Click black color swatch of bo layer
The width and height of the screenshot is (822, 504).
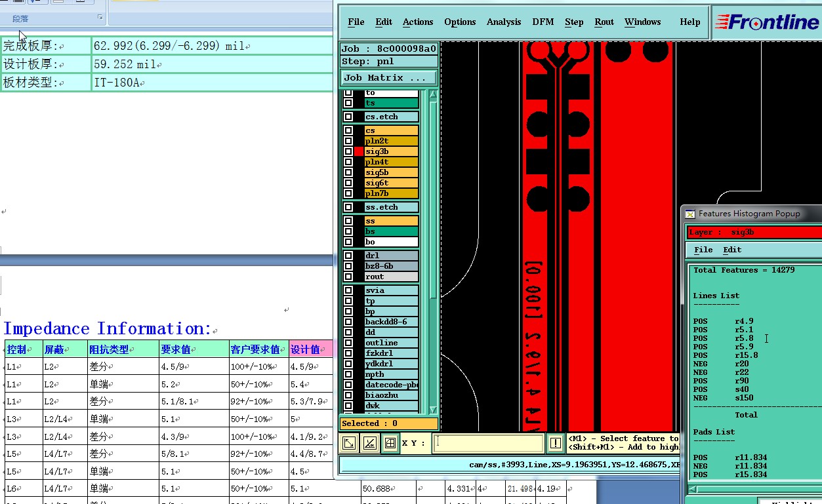(x=359, y=242)
